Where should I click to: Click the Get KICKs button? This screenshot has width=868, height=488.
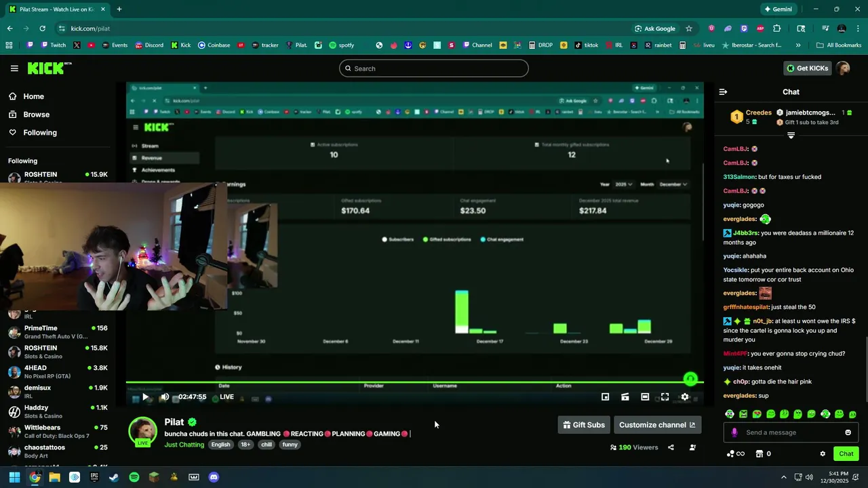coord(807,68)
